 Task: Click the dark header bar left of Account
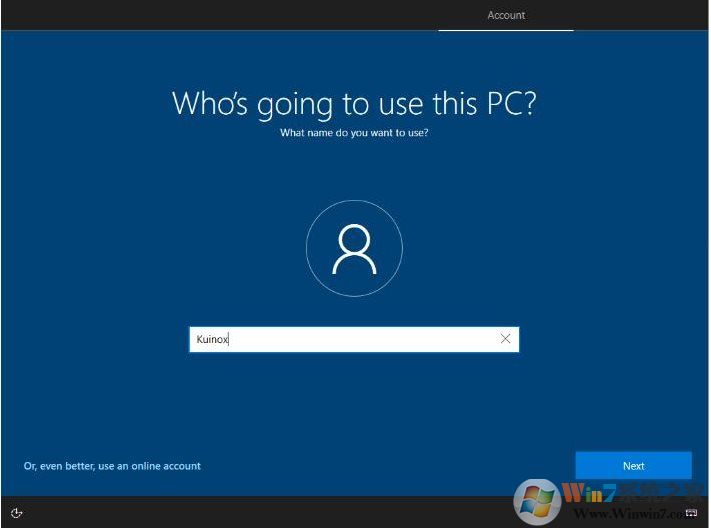[x=200, y=15]
